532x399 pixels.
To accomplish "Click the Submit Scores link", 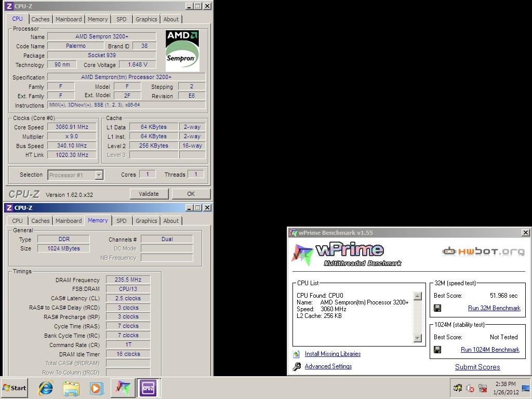I will [477, 367].
